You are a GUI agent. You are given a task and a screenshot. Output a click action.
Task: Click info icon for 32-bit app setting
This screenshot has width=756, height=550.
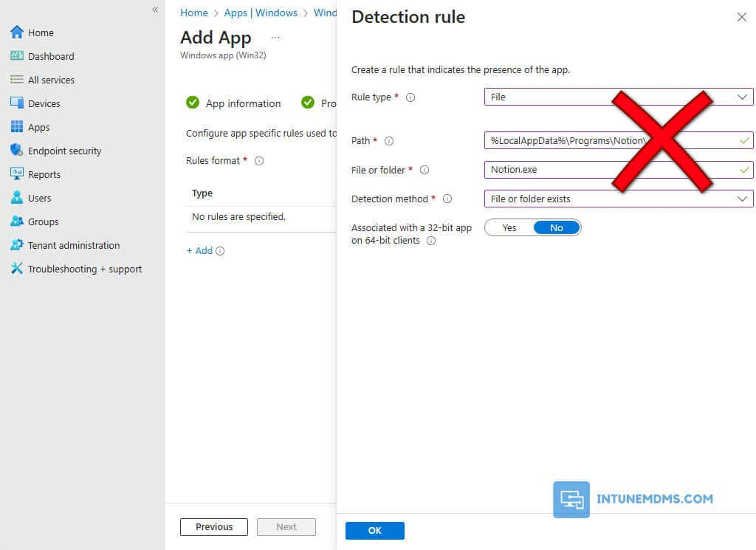(x=431, y=241)
